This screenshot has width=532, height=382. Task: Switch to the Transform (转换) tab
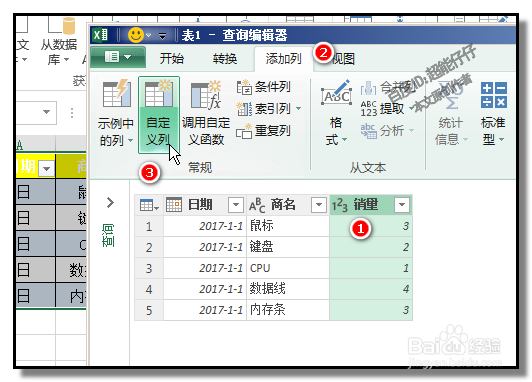click(225, 59)
